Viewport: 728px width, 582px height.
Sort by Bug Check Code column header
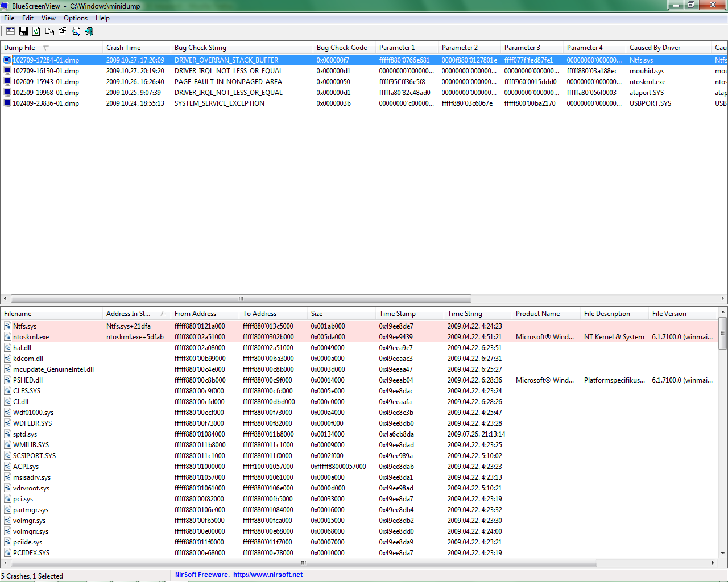[x=344, y=48]
